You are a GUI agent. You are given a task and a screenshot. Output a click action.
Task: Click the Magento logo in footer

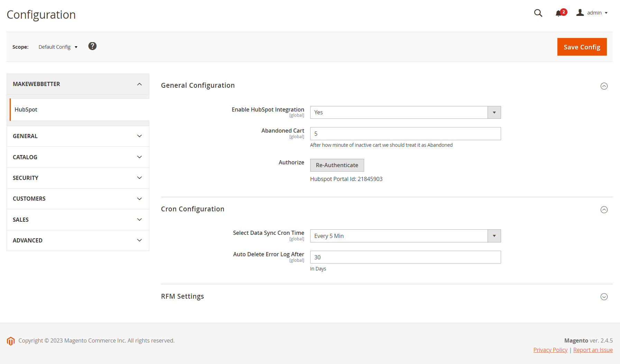[x=11, y=341]
